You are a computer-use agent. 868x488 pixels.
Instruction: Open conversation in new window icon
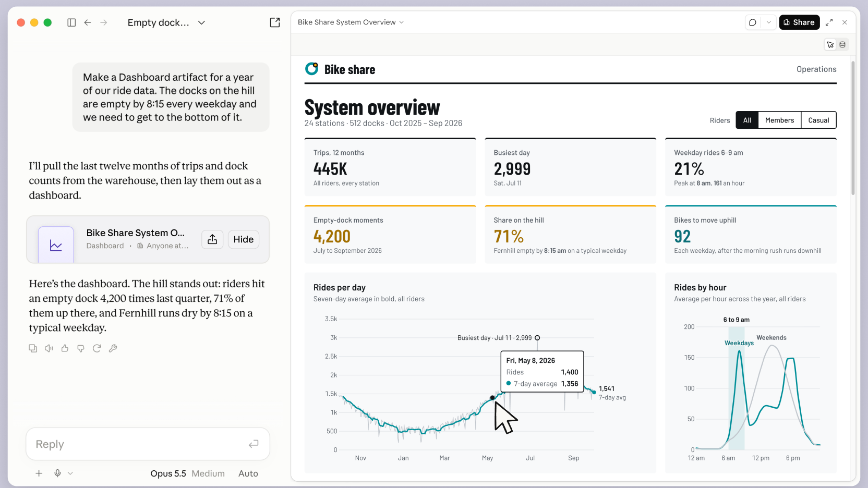pyautogui.click(x=275, y=22)
